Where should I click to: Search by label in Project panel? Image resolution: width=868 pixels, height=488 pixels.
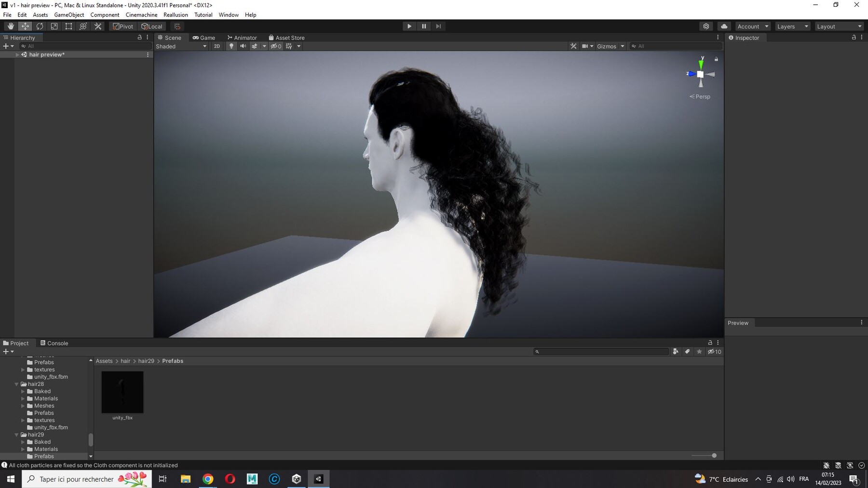click(x=688, y=352)
